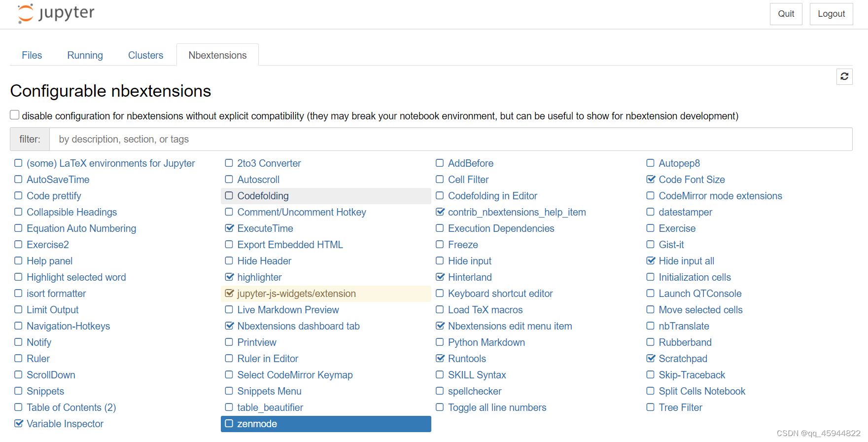Select the Snippets Menu extension link
Viewport: 868px width, 442px height.
(270, 391)
